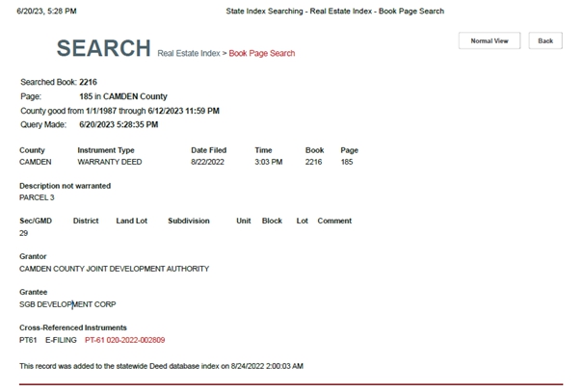Click the 3:03 PM time value
The image size is (583, 392).
coord(268,162)
